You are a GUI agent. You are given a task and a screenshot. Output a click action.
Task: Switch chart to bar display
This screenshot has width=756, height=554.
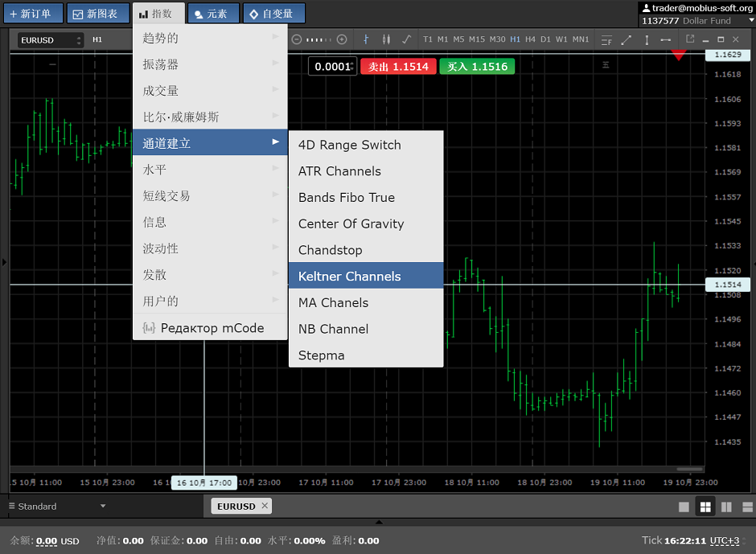(366, 39)
